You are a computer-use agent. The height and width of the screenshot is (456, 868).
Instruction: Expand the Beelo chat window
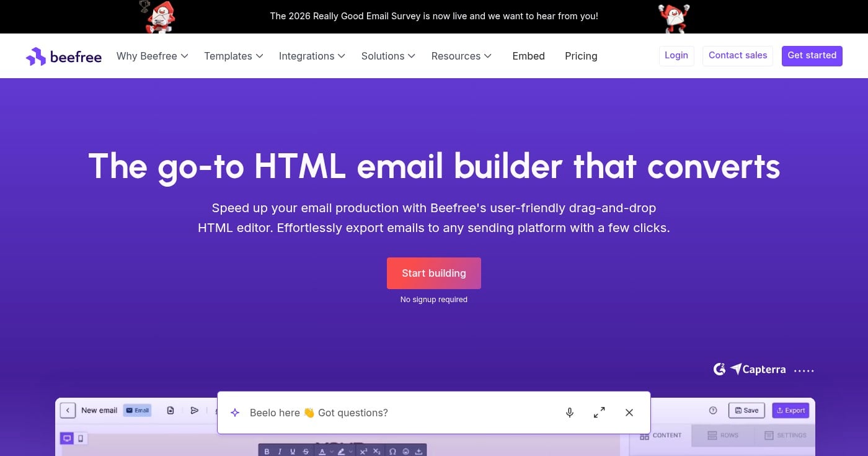(599, 412)
